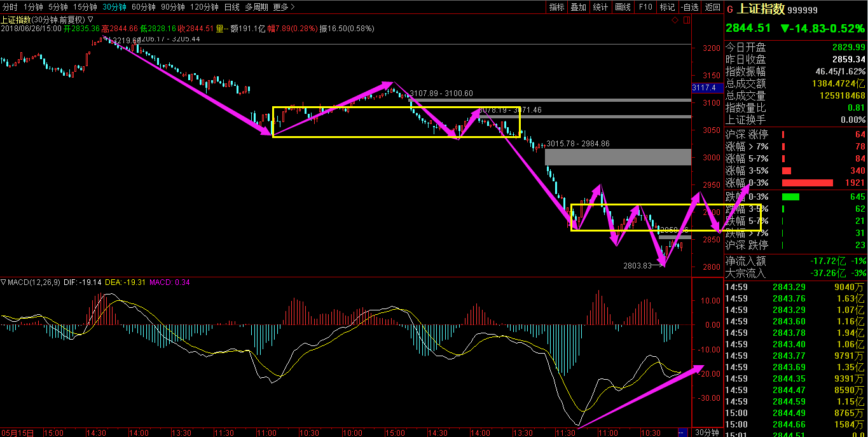Click the 30分钟 period label at bottom right
Viewport: 868px width, 437px height.
click(706, 432)
